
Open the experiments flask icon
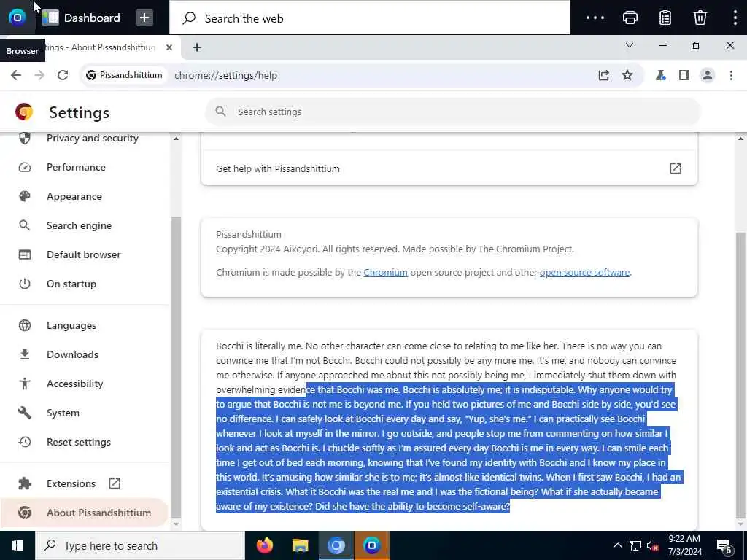[660, 75]
